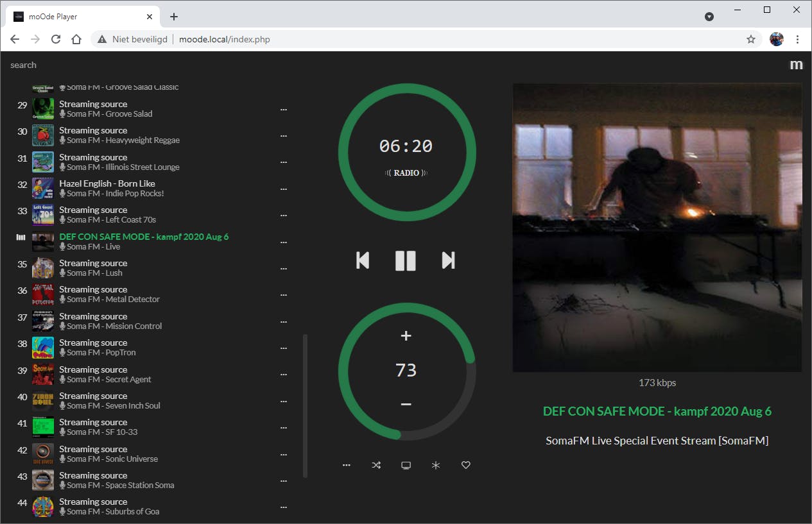Open the context menu for Soma FM Metal Detector
The width and height of the screenshot is (812, 524).
point(283,294)
